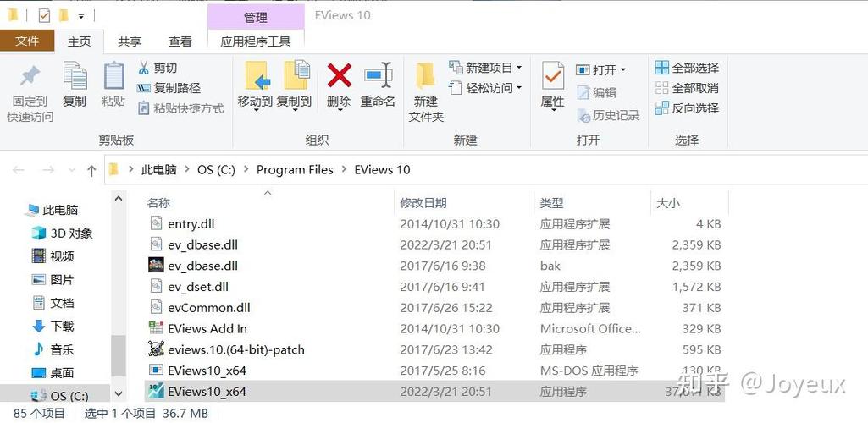Click 历史记录 in the ribbon
Image resolution: width=868 pixels, height=423 pixels.
pos(608,115)
